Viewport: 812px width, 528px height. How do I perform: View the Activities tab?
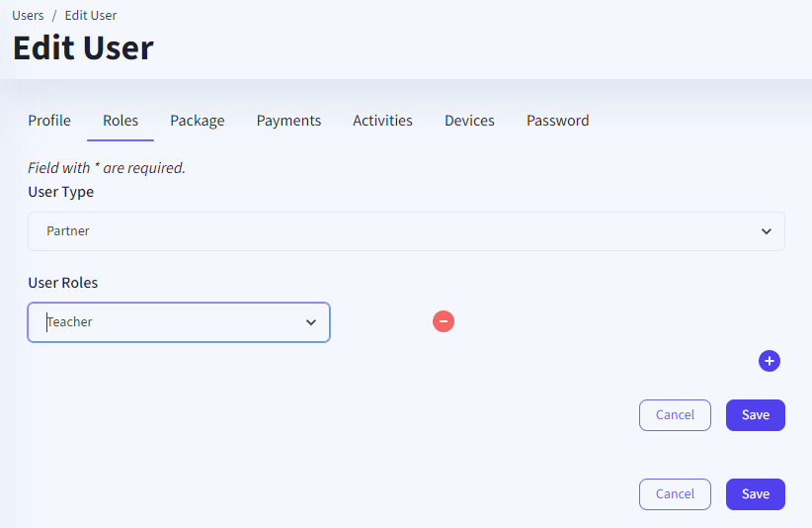point(382,121)
